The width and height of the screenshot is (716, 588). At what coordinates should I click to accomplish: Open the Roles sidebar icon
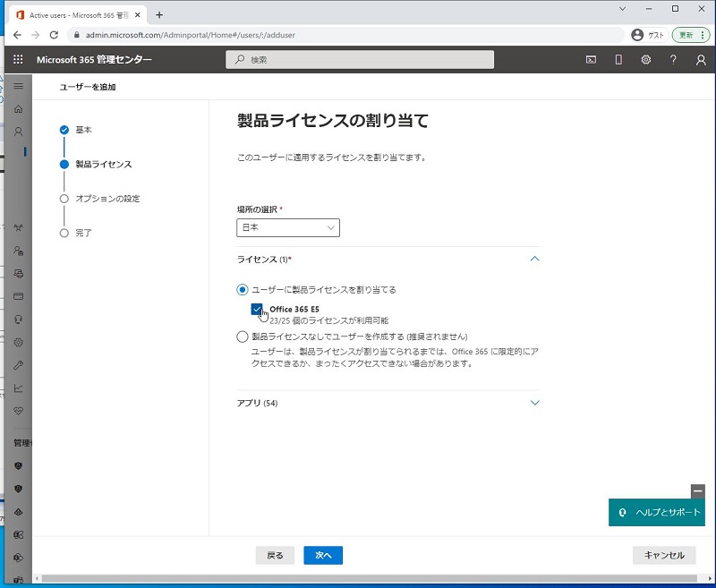pyautogui.click(x=18, y=251)
